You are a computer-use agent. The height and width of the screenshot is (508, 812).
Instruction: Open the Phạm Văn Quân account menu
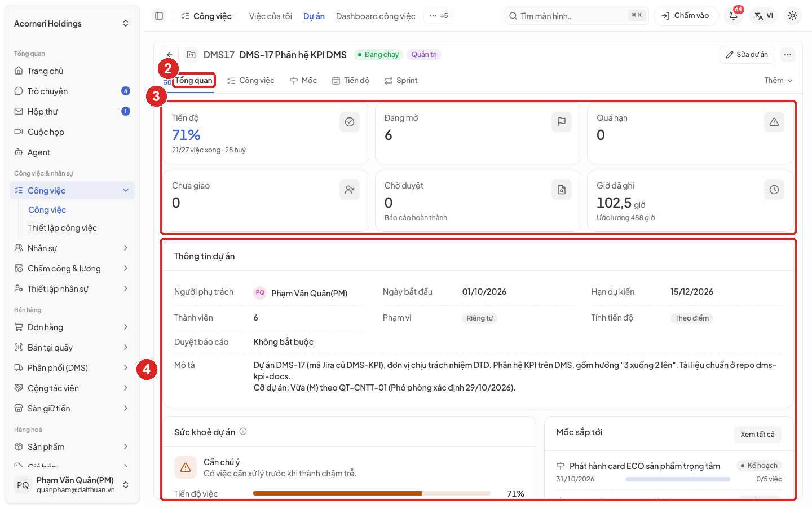pyautogui.click(x=72, y=485)
